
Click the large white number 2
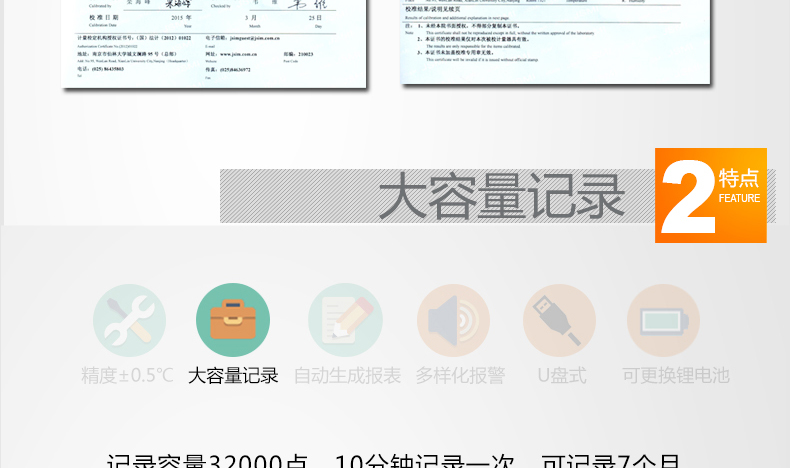pyautogui.click(x=688, y=198)
